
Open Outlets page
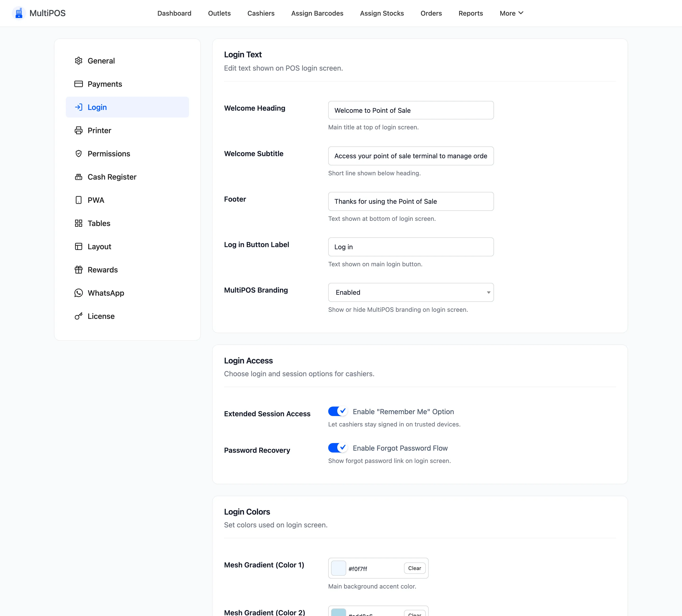click(x=219, y=13)
